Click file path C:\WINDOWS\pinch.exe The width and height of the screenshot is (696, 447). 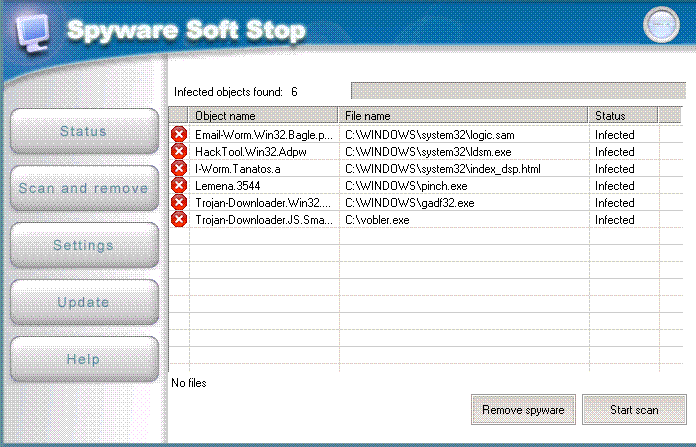click(406, 186)
